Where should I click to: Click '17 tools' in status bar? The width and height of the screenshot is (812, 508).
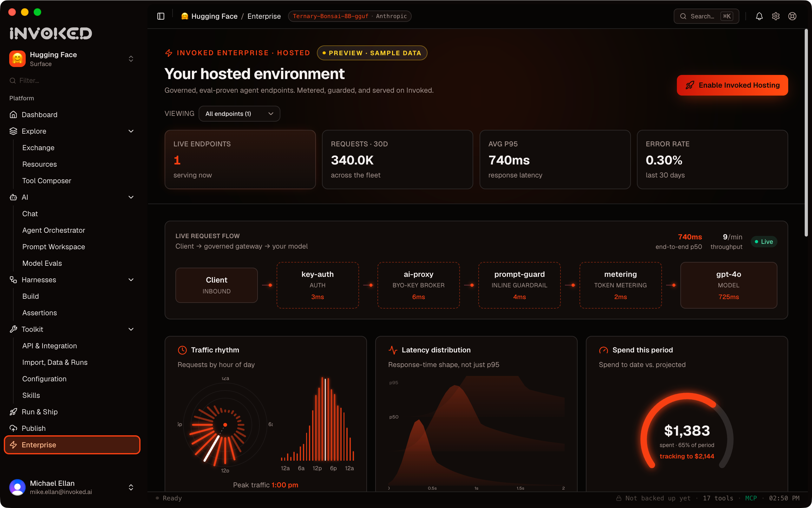click(x=718, y=498)
